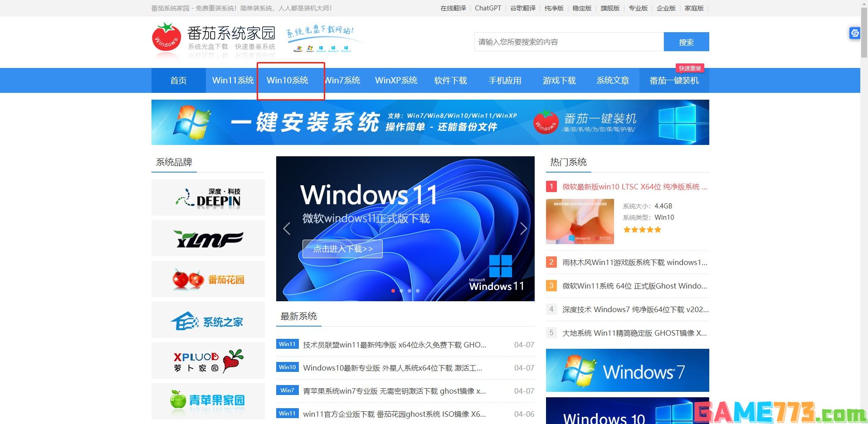Open the 番茄花园 brand logo
Image resolution: width=868 pixels, height=424 pixels.
(208, 279)
